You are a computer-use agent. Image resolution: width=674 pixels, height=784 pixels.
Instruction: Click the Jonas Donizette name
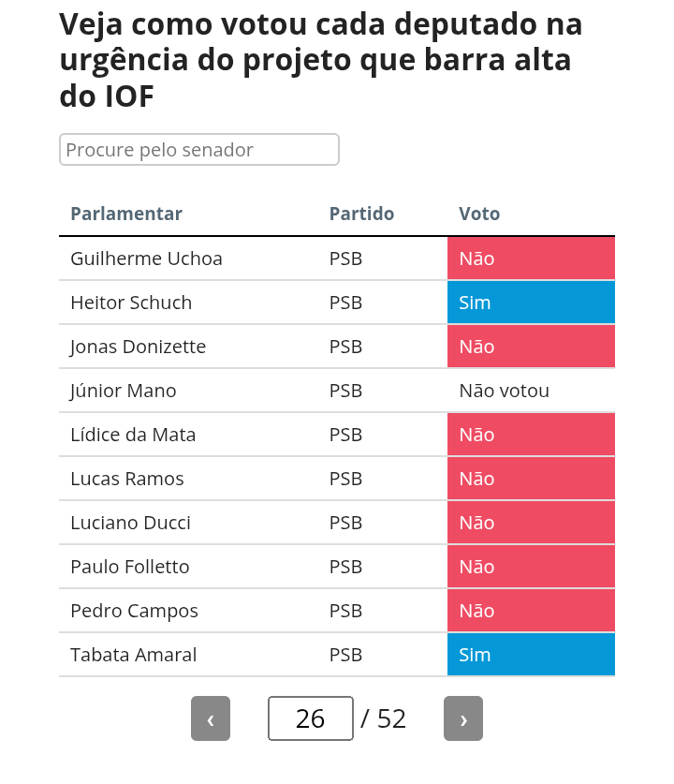point(139,347)
